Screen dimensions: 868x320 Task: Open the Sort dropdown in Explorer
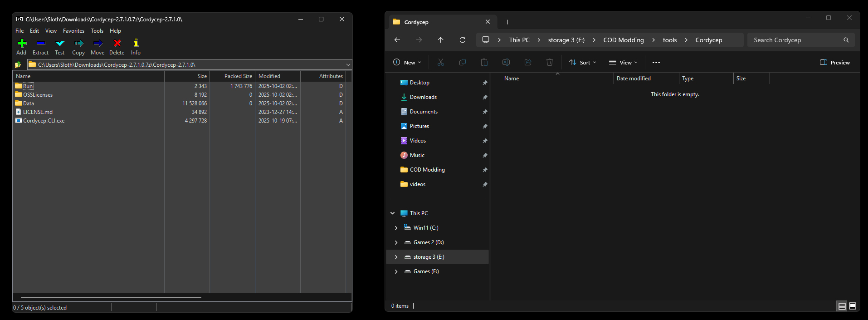tap(583, 63)
